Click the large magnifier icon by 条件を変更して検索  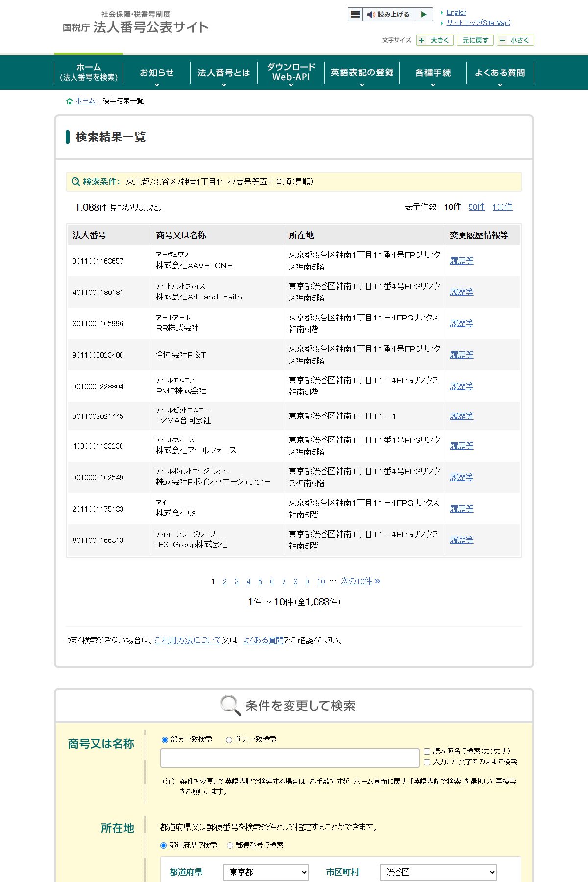(x=231, y=706)
